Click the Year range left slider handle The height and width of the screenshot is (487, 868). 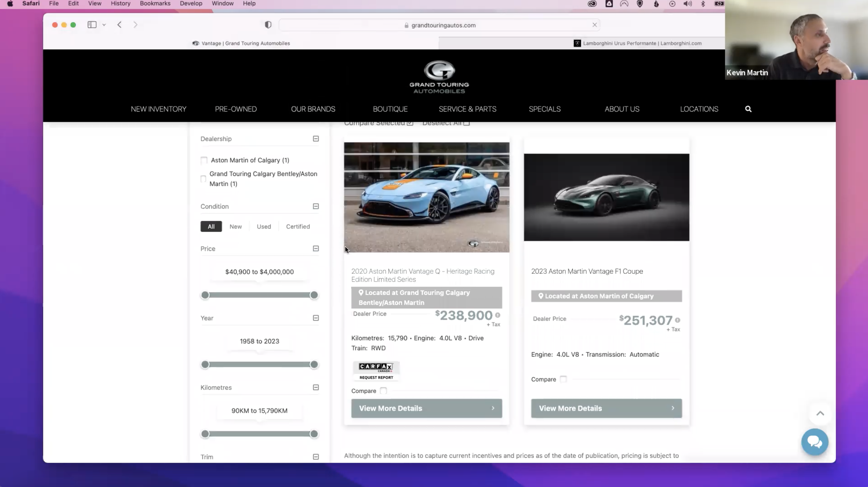(205, 365)
